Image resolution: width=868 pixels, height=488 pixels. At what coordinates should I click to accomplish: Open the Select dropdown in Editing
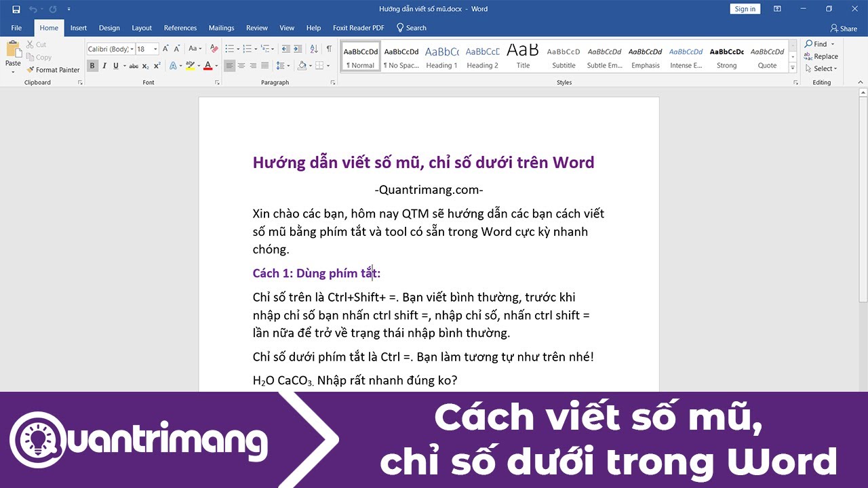(x=821, y=68)
